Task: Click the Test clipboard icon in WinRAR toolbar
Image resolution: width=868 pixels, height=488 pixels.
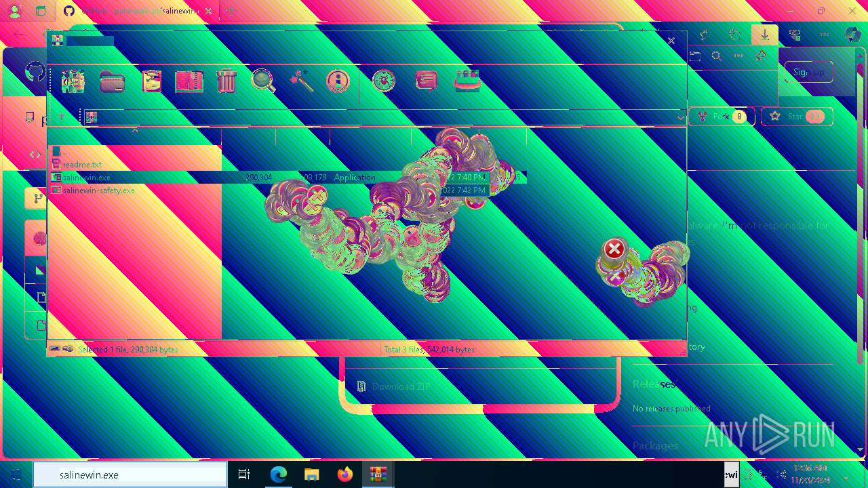Action: (152, 81)
